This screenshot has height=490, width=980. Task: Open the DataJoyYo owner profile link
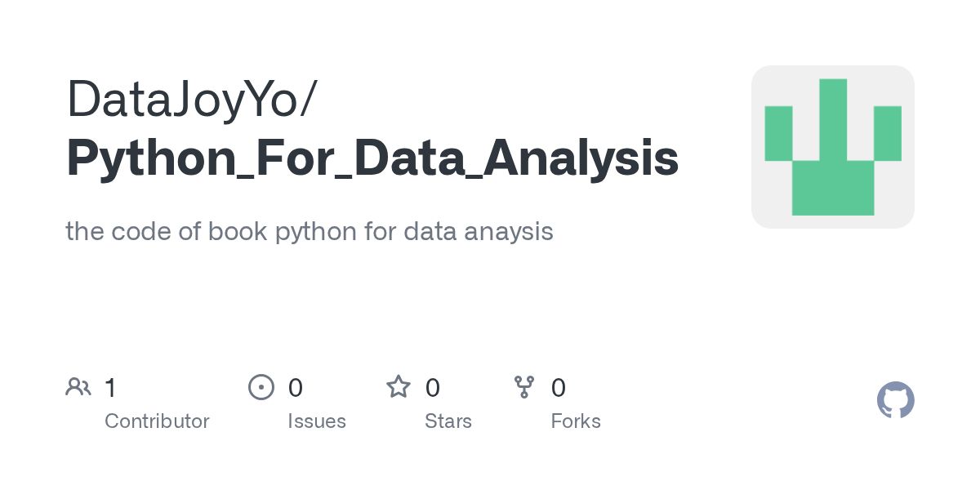pos(183,100)
